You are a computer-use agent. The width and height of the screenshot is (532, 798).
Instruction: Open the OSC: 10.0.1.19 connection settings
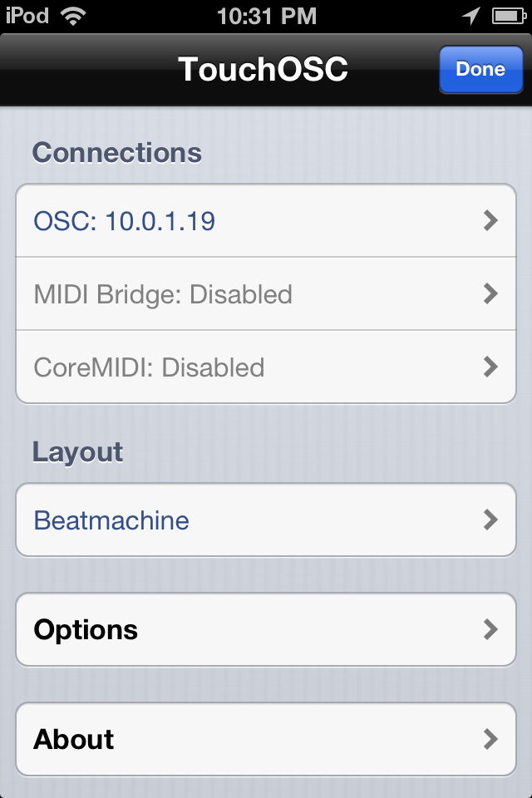[125, 221]
